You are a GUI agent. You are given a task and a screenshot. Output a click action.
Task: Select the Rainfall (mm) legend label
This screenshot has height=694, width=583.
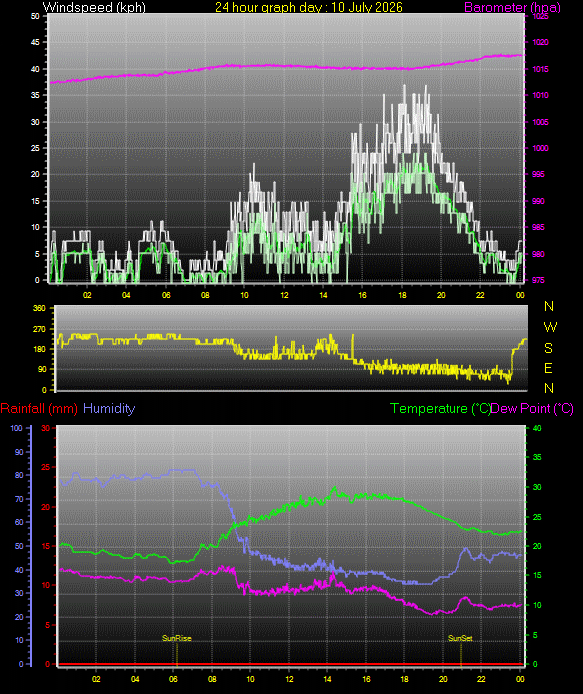click(39, 409)
